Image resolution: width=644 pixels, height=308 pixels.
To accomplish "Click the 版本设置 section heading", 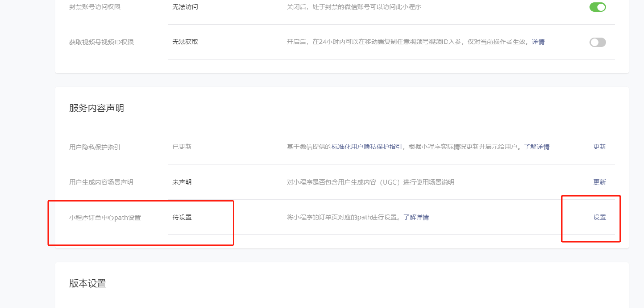I will (x=87, y=283).
